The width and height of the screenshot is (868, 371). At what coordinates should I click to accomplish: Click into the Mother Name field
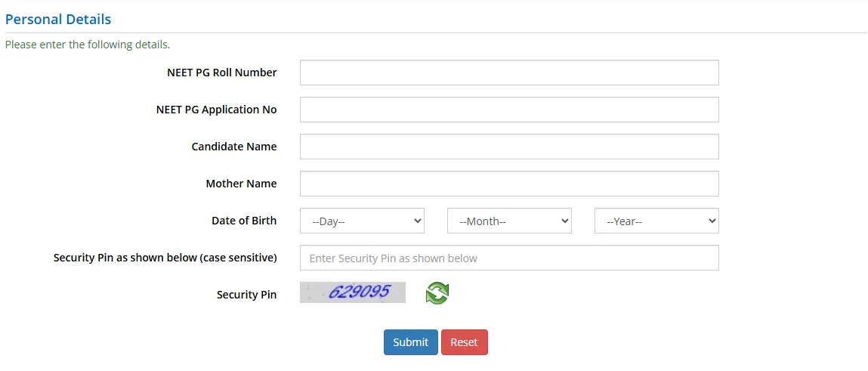click(x=508, y=184)
